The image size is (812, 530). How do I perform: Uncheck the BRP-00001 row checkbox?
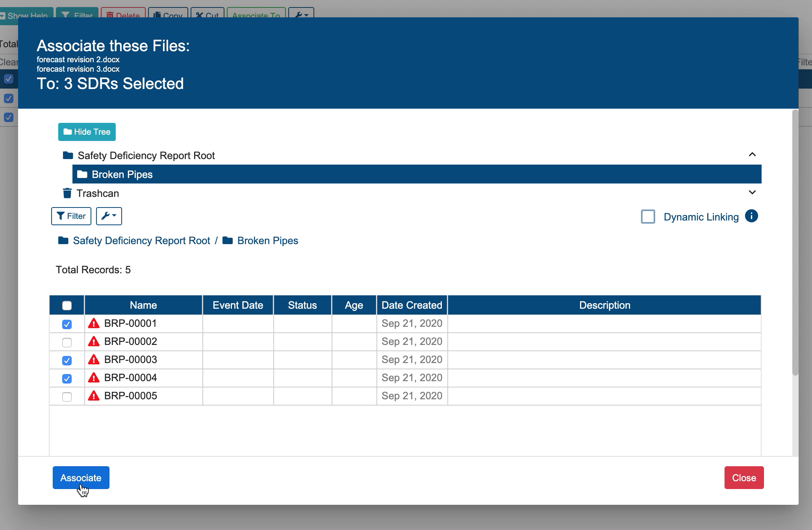click(67, 324)
